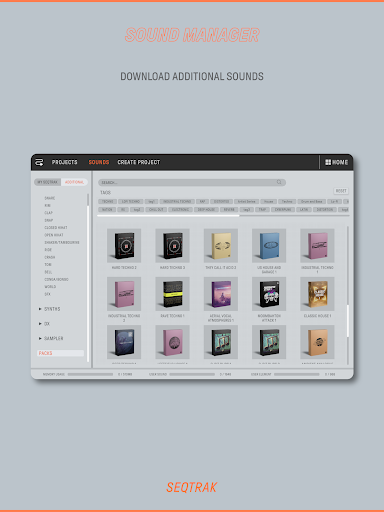384x512 pixels.
Task: Select the UK HOUSE AND GARAGE 1 pack
Action: 269,246
